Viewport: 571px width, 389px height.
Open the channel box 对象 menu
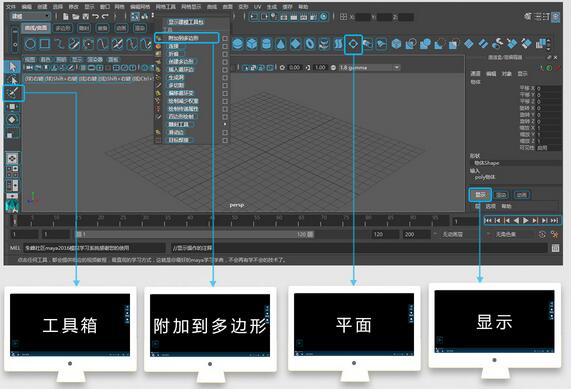coord(507,74)
